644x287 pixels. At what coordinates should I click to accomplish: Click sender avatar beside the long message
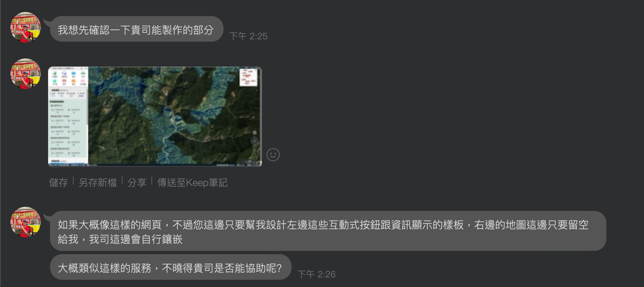tap(25, 222)
